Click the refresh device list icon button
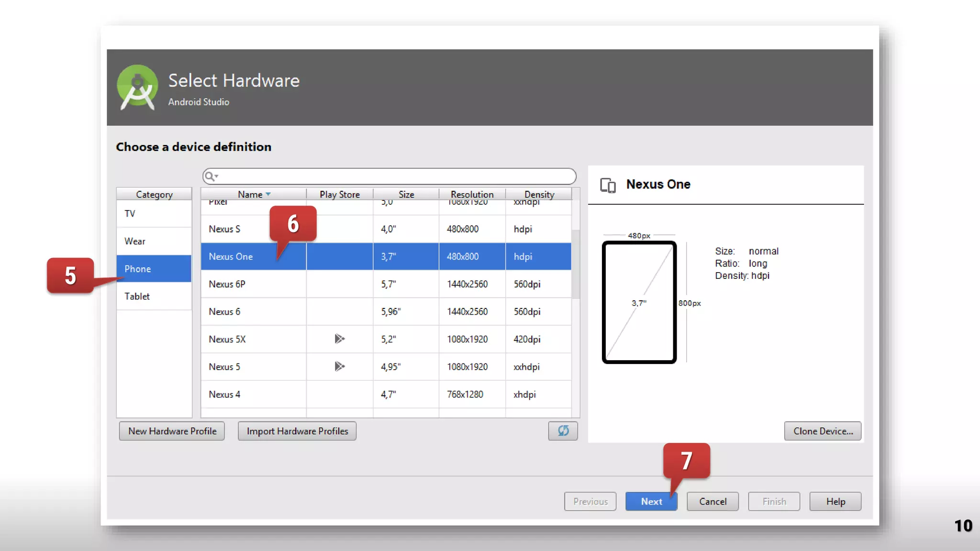This screenshot has height=551, width=980. pos(563,431)
